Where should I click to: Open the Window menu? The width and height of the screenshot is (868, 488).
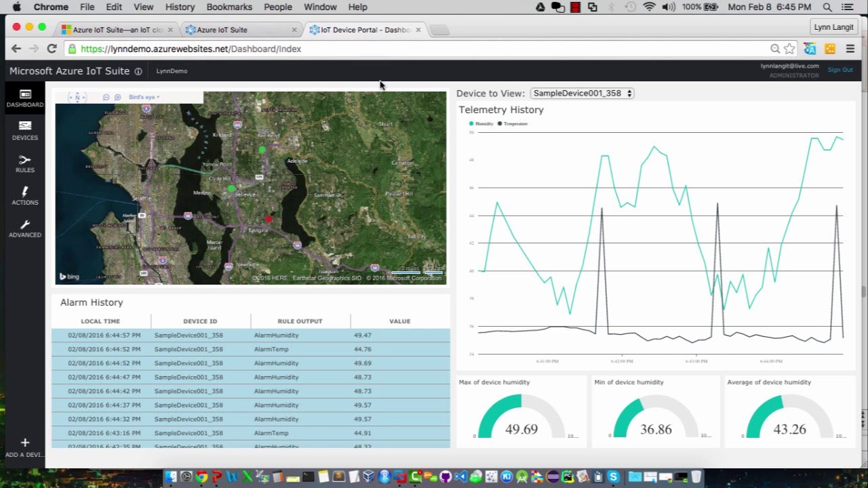point(320,7)
